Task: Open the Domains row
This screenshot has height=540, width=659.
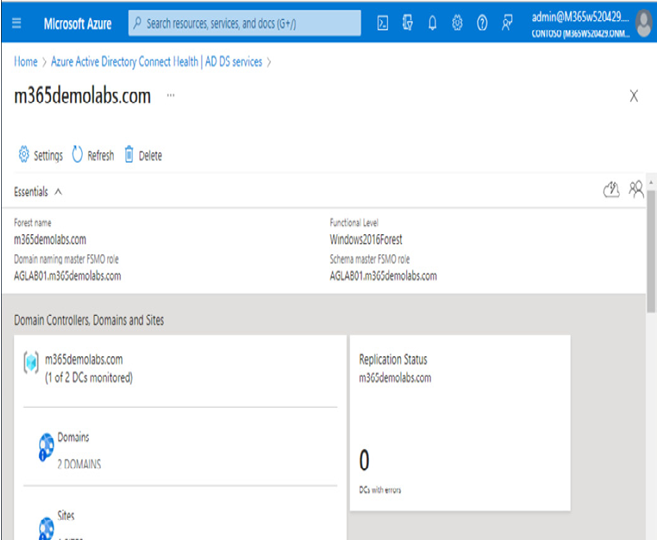Action: (x=180, y=447)
